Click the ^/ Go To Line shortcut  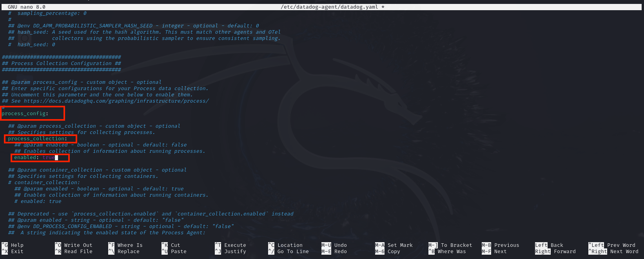tap(288, 252)
